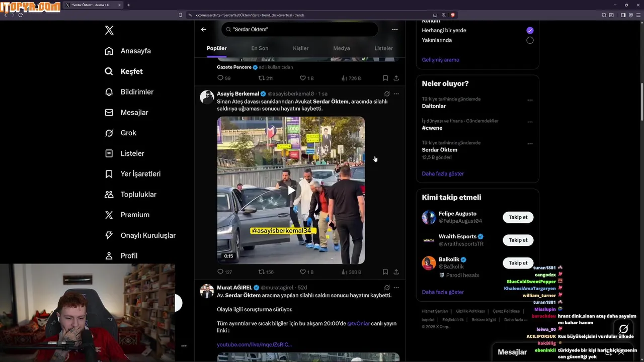Open floating Grok button above the Mesajlar dock

[x=623, y=329]
